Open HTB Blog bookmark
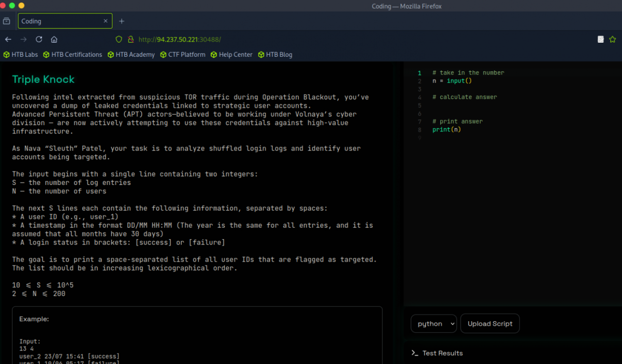This screenshot has width=622, height=364. [x=275, y=55]
